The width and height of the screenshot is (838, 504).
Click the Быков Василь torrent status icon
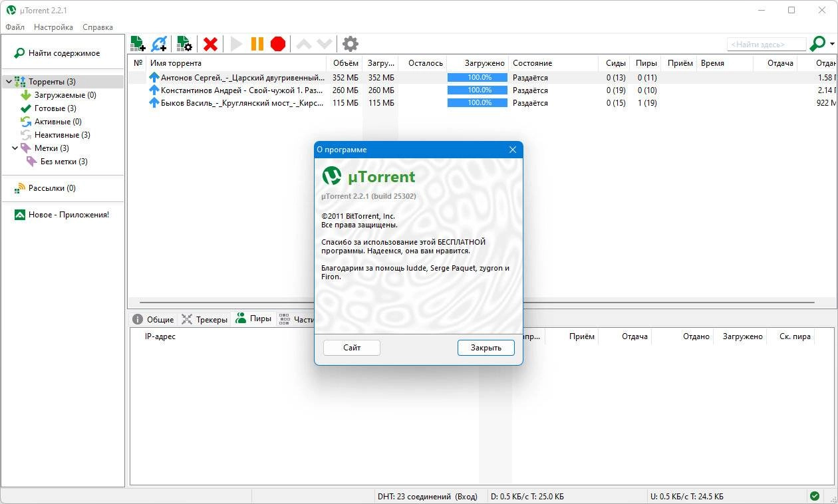point(154,102)
